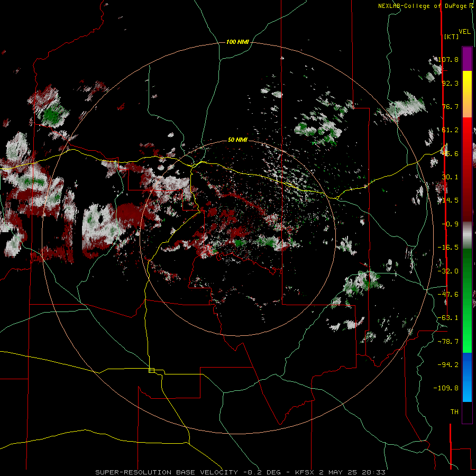Select the -109.8 scale value
The width and height of the screenshot is (476, 476).
click(446, 388)
